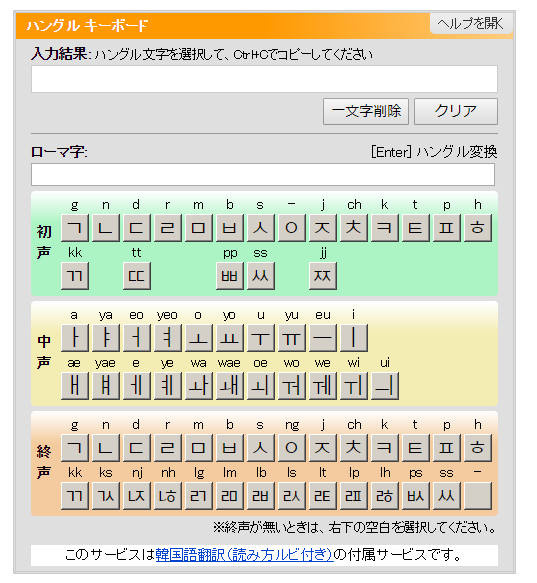Tap the silent initial ㅇ (-) key
This screenshot has width=537, height=583.
click(x=292, y=228)
